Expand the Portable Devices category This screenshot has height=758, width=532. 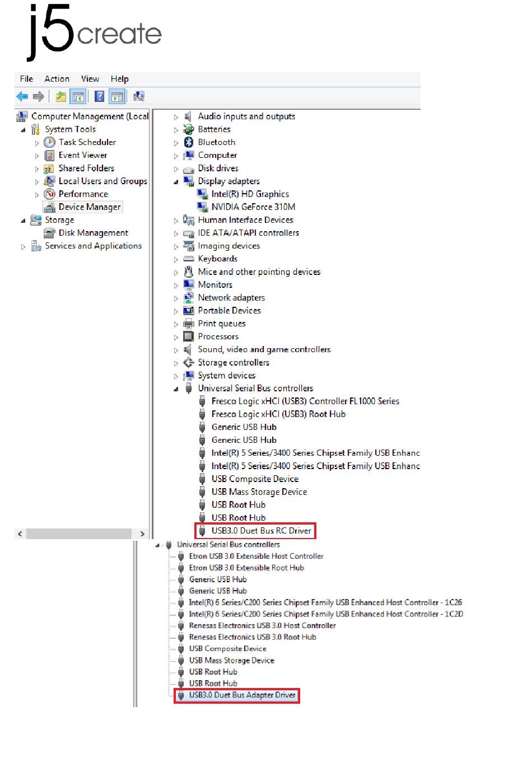(x=176, y=311)
